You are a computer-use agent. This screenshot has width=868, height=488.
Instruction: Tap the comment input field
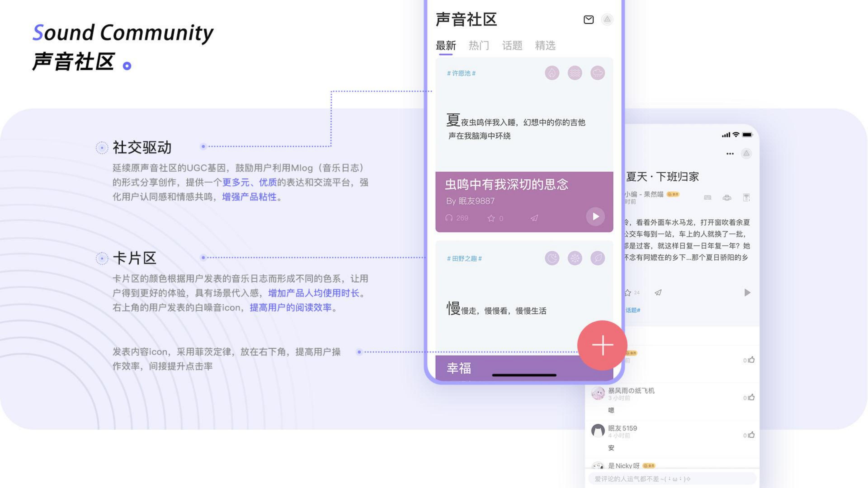(672, 479)
